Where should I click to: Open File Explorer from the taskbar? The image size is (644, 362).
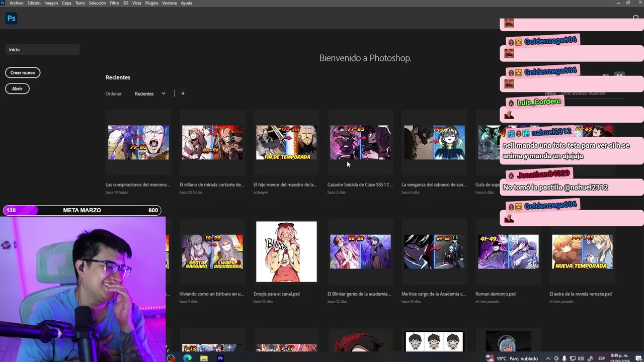pyautogui.click(x=204, y=358)
